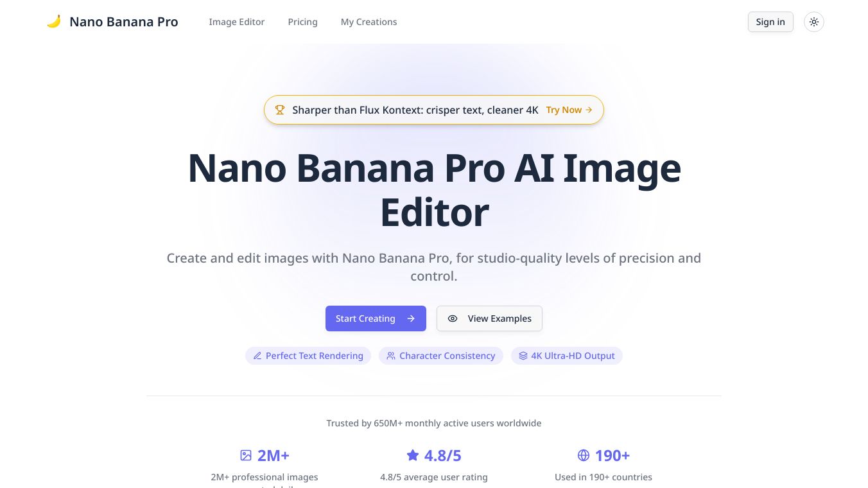Click the Nano Banana Pro brand name
The height and width of the screenshot is (488, 868).
(x=124, y=22)
